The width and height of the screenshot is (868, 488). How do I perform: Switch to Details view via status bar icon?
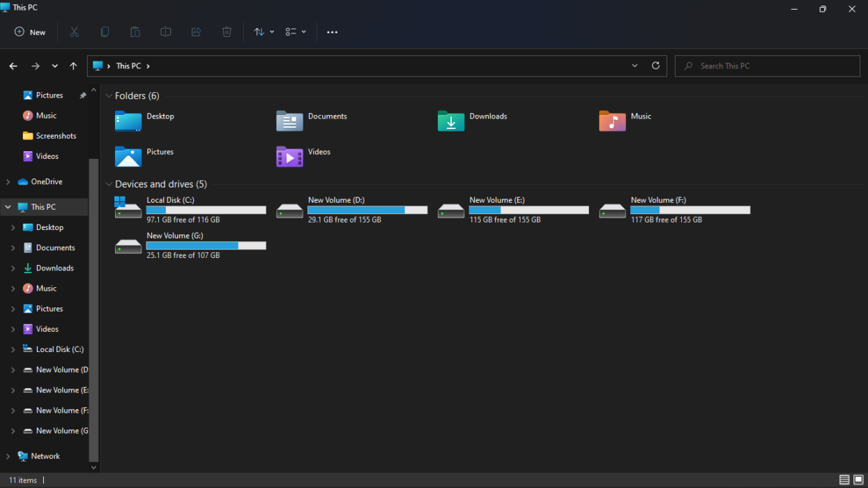click(844, 480)
